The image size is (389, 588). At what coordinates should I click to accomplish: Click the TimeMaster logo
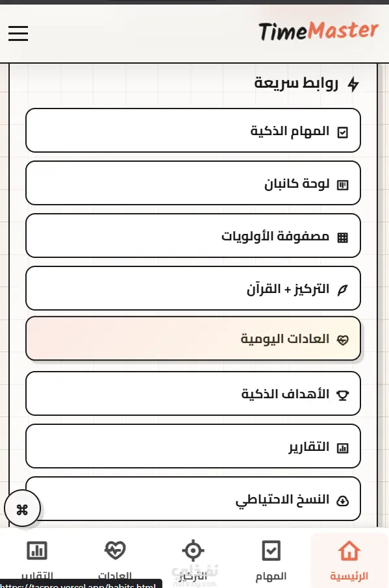(318, 31)
